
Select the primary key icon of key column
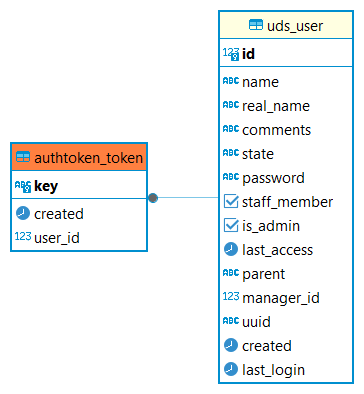coord(23,186)
